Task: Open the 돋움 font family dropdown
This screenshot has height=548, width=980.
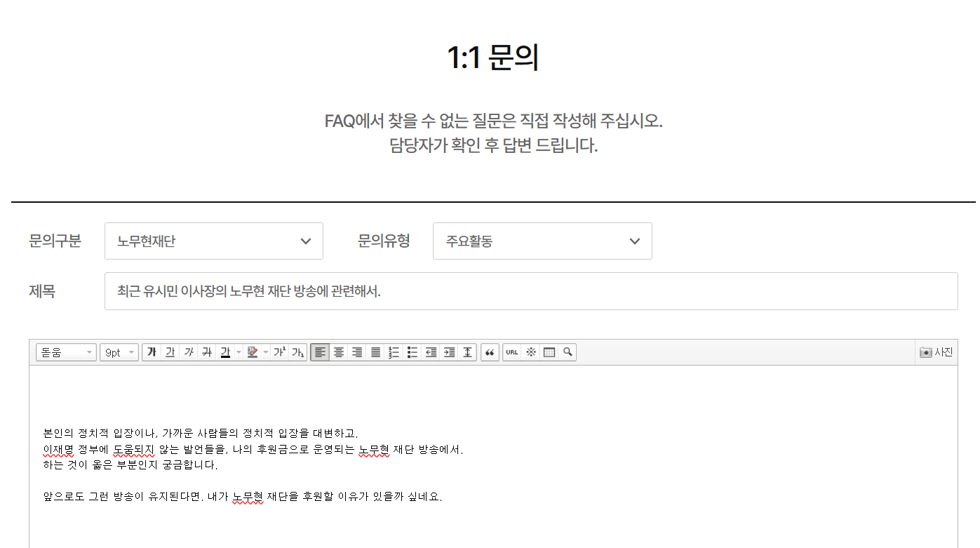Action: (66, 352)
